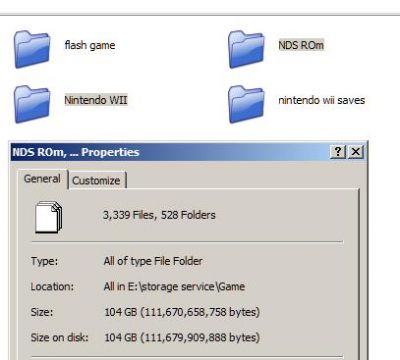Image resolution: width=400 pixels, height=360 pixels.
Task: Click the 'Nintendo WII' folder name text
Action: [96, 100]
